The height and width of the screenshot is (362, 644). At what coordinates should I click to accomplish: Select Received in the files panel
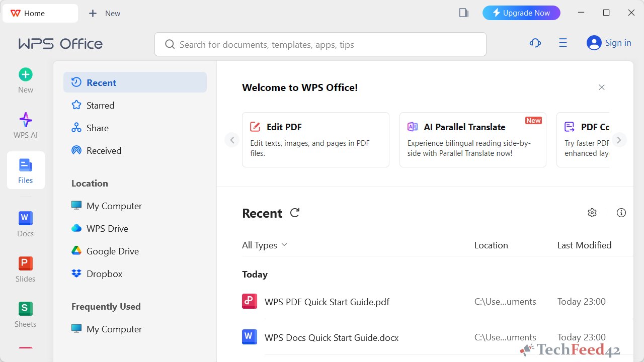tap(135, 150)
